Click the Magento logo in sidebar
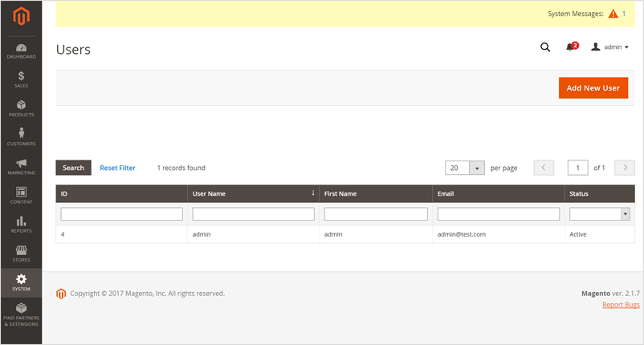 (21, 15)
